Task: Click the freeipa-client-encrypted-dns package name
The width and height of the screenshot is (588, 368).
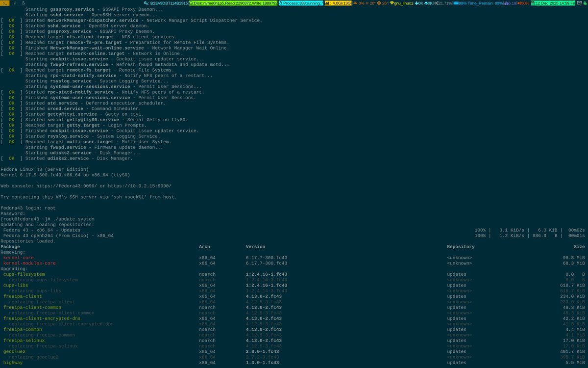Action: [42, 318]
